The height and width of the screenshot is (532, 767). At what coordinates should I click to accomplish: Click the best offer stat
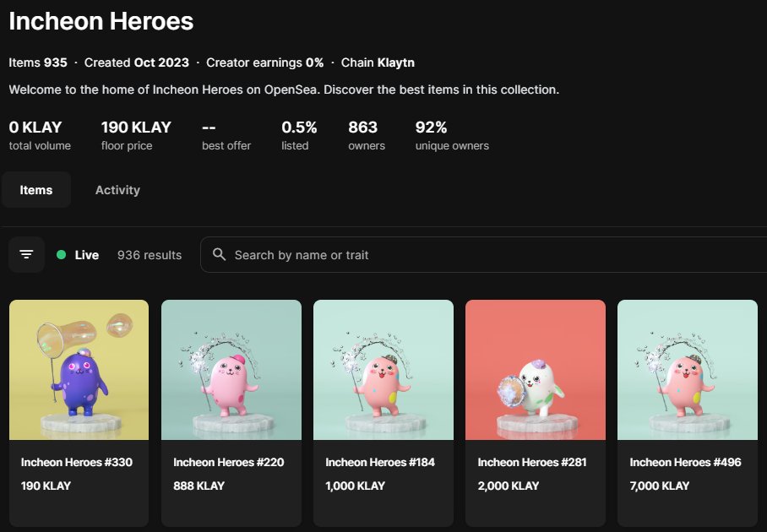pyautogui.click(x=226, y=135)
